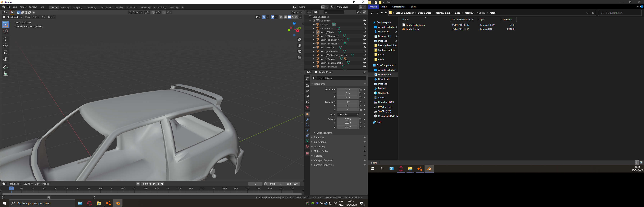Viewport: 644px width, 207px height.
Task: Switch to the Sculpting workspace tab
Action: (77, 7)
